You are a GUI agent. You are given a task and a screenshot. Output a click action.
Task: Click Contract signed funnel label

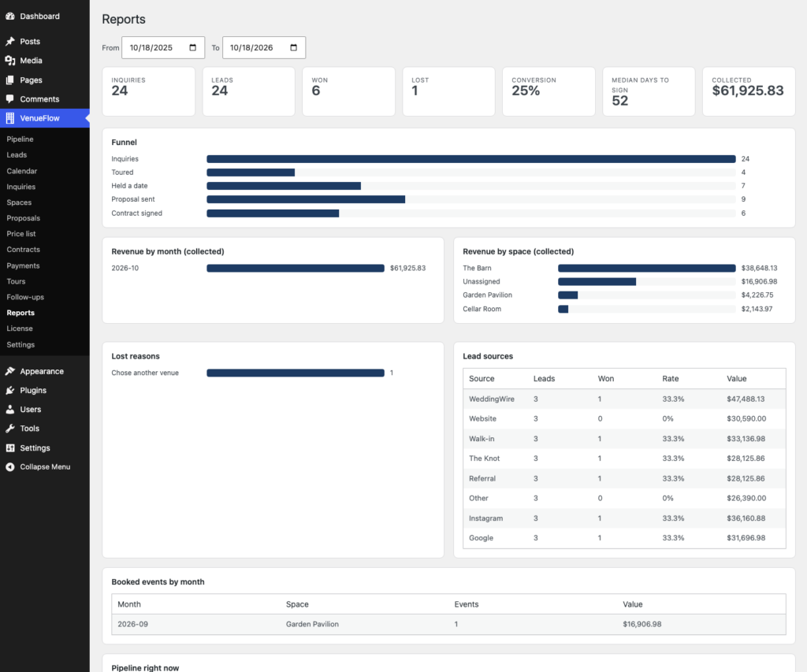click(136, 213)
